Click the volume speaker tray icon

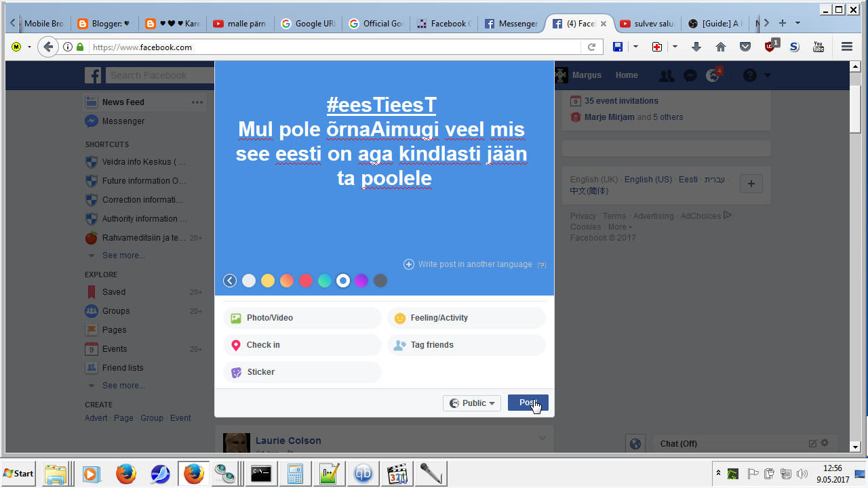(x=802, y=474)
